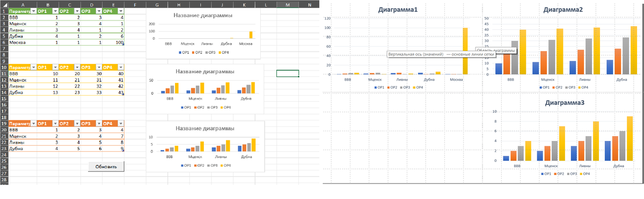Click the Диаграмма1 chart title
The width and height of the screenshot is (644, 199).
tap(398, 10)
